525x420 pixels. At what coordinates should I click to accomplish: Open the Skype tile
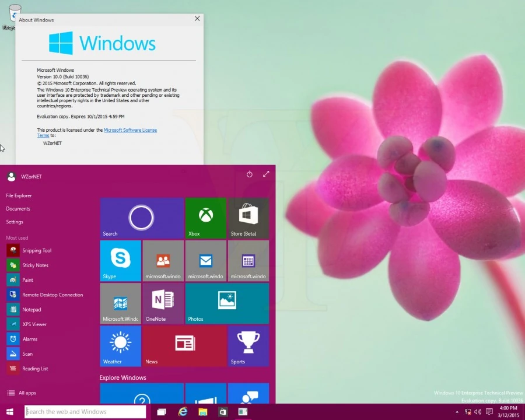coord(121,261)
